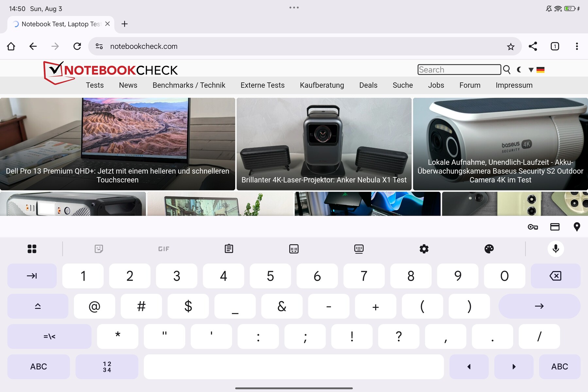Image resolution: width=588 pixels, height=392 pixels.
Task: Open the GIF keyboard
Action: (x=164, y=249)
